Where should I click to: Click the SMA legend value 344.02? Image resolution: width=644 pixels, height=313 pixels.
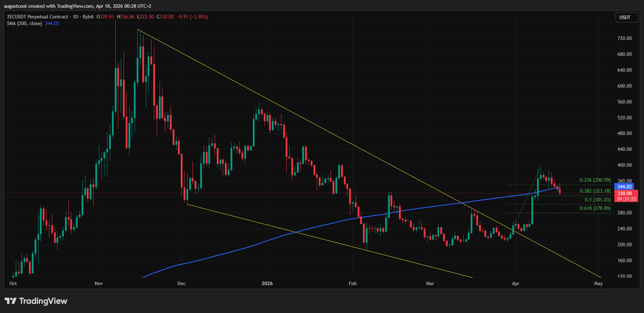[x=52, y=24]
